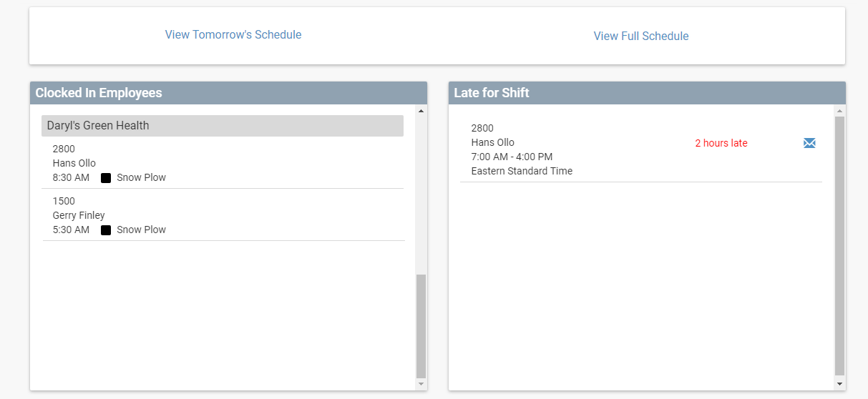Click the Clocked In Employees panel header
This screenshot has height=399, width=868.
pos(228,93)
